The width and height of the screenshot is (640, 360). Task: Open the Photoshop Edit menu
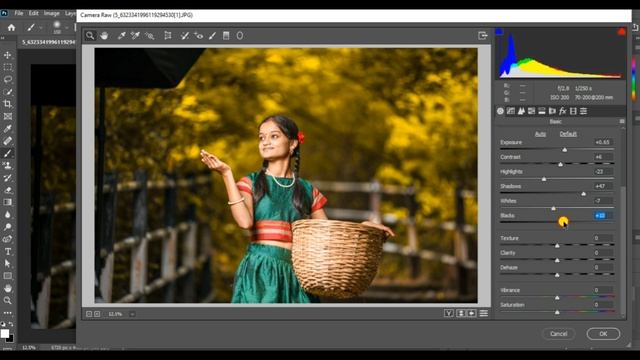tap(33, 13)
